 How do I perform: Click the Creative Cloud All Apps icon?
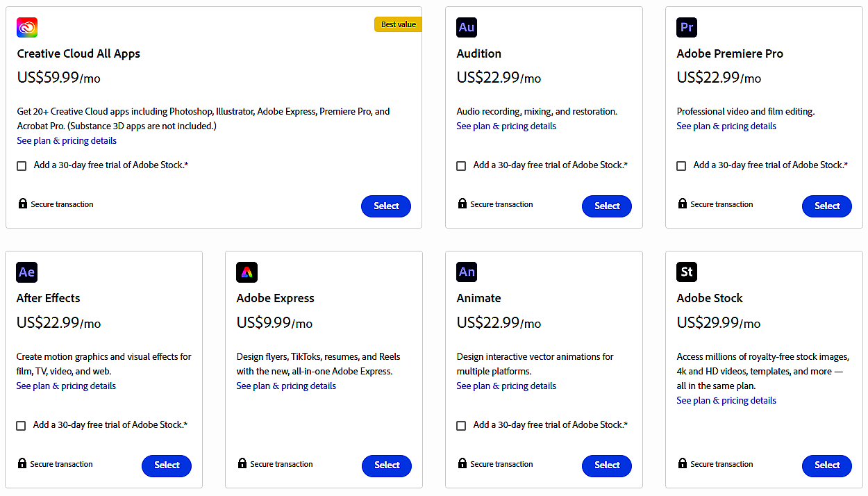[x=27, y=27]
